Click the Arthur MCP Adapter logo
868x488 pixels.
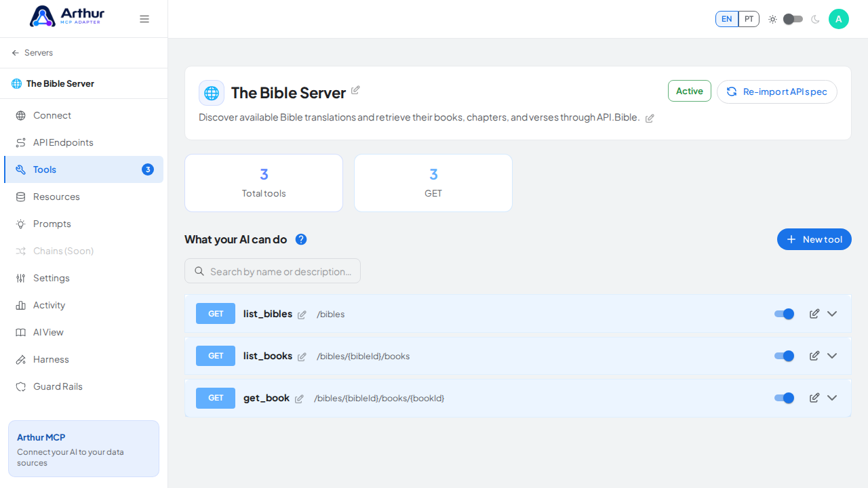coord(66,16)
